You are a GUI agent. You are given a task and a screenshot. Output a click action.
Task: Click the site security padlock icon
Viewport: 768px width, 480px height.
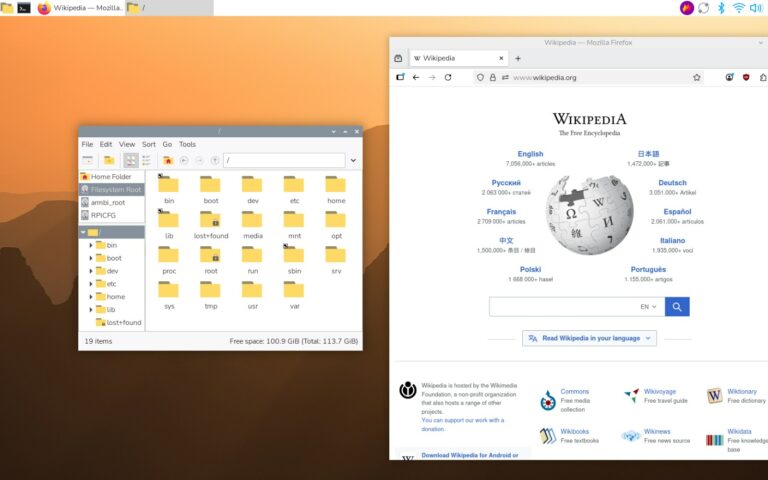(x=493, y=77)
